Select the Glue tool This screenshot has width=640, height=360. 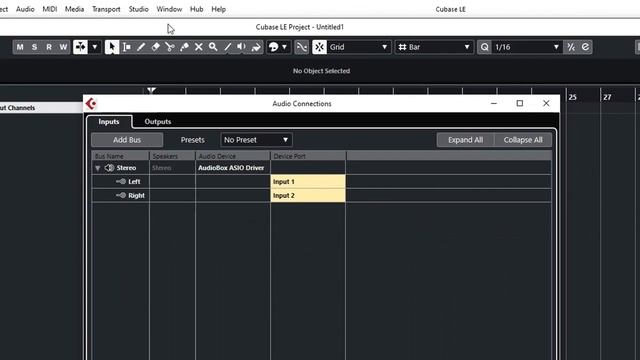pos(184,47)
